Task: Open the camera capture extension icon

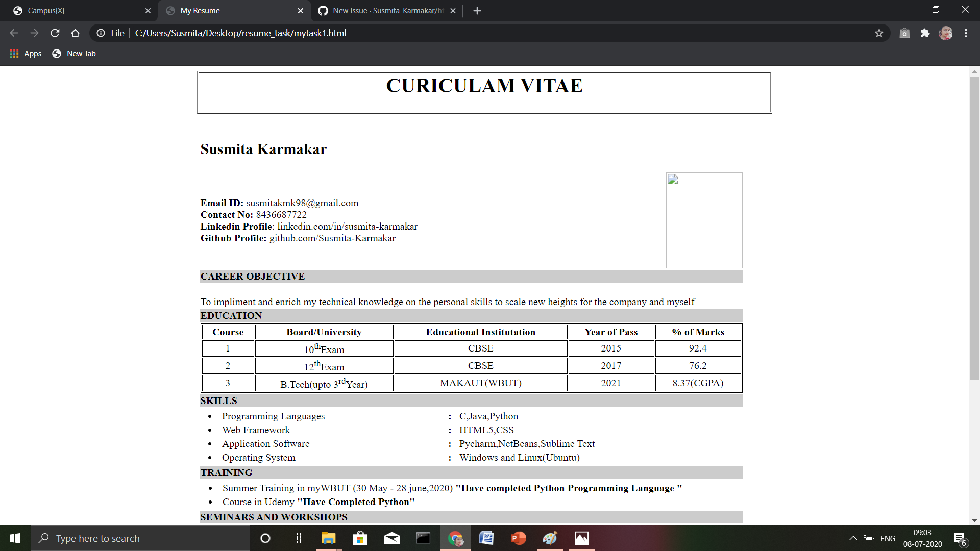Action: click(904, 33)
